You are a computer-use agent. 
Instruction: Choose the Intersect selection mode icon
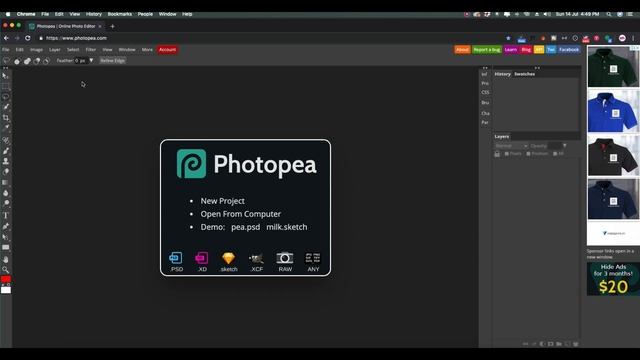click(x=47, y=61)
